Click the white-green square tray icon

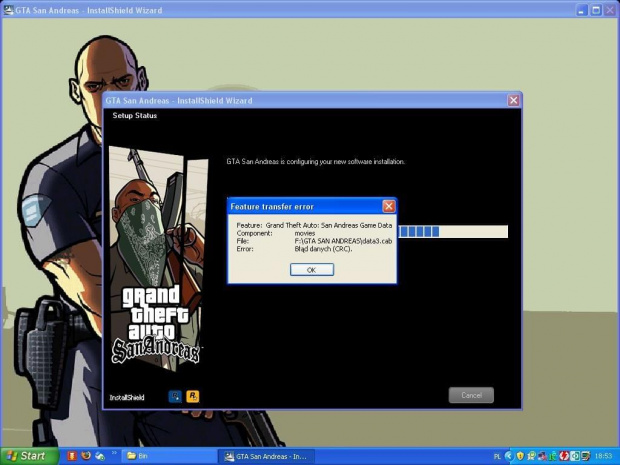[575, 456]
